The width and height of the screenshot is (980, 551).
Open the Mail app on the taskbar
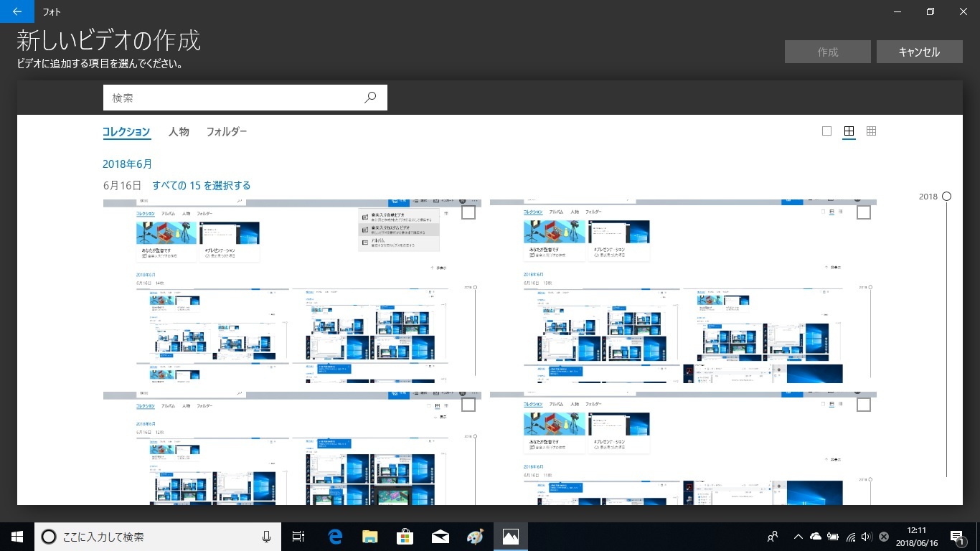point(440,537)
